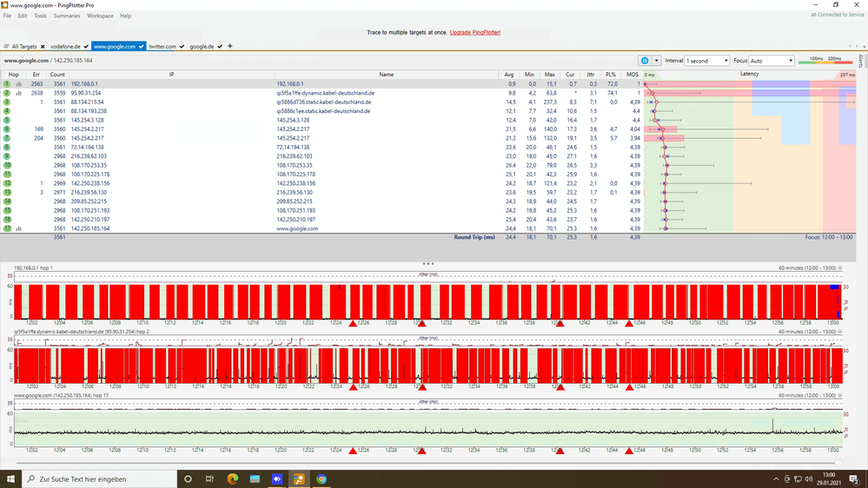Toggle the graph icon for hop 2
Screen dimensions: 868x488
[19, 93]
